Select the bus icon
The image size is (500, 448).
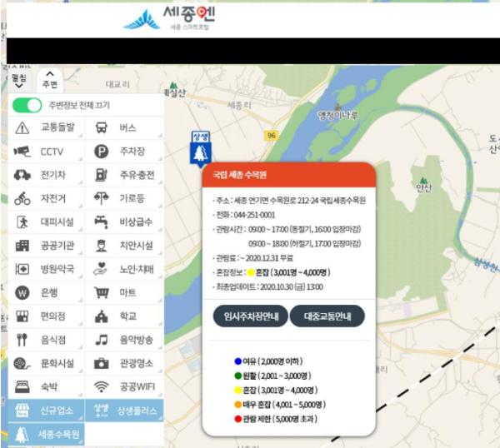[101, 128]
